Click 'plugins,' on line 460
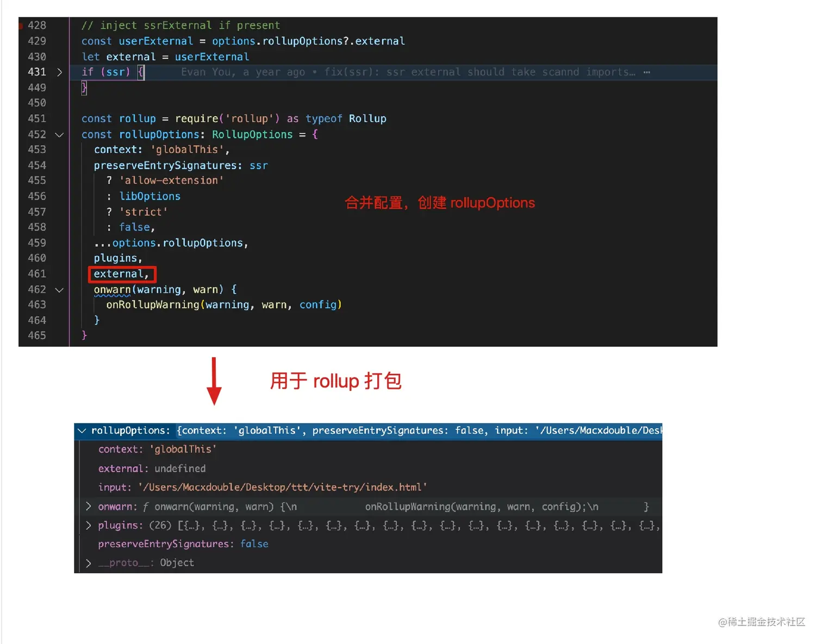822x644 pixels. (118, 258)
